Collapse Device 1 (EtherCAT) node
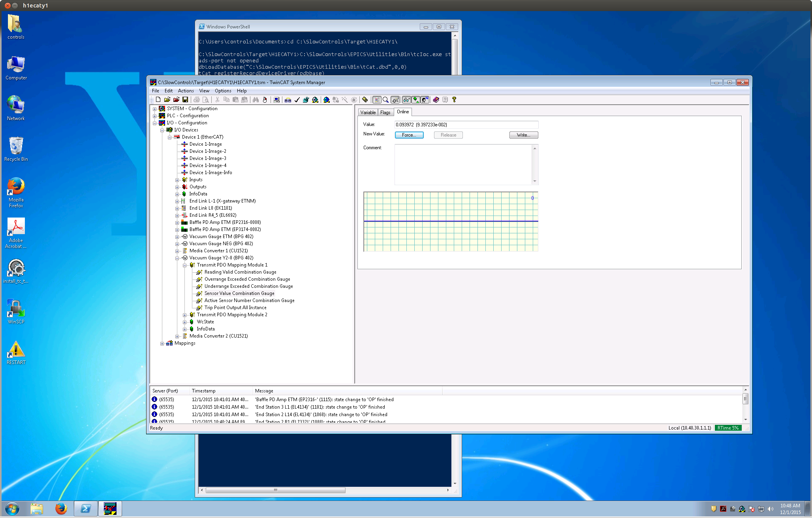The height and width of the screenshot is (518, 812). coord(170,137)
